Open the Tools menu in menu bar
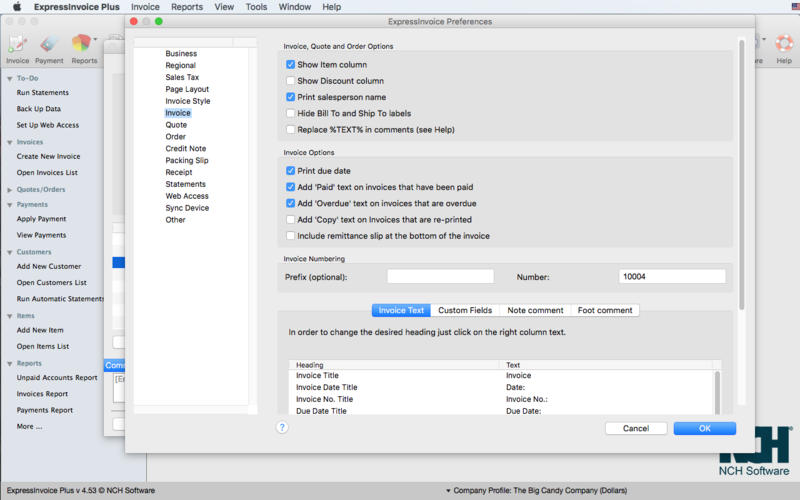 (x=256, y=7)
